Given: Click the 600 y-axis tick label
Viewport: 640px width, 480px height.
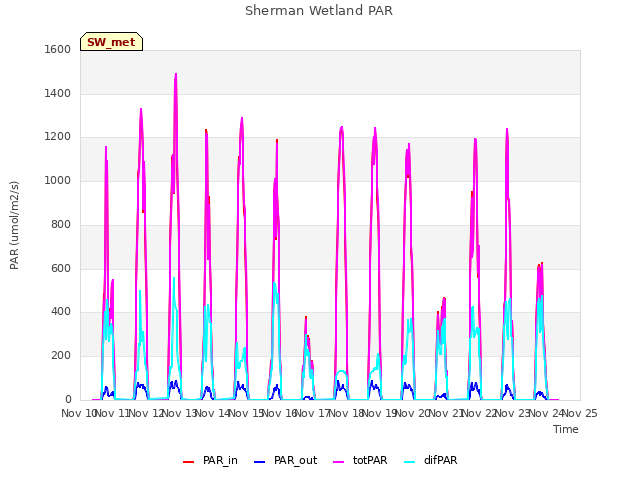Looking at the screenshot, I should point(61,269).
